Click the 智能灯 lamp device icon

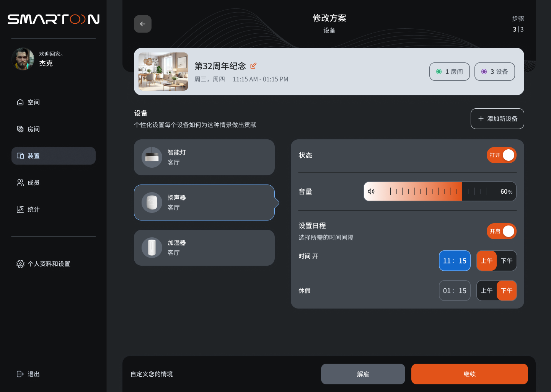tap(152, 157)
